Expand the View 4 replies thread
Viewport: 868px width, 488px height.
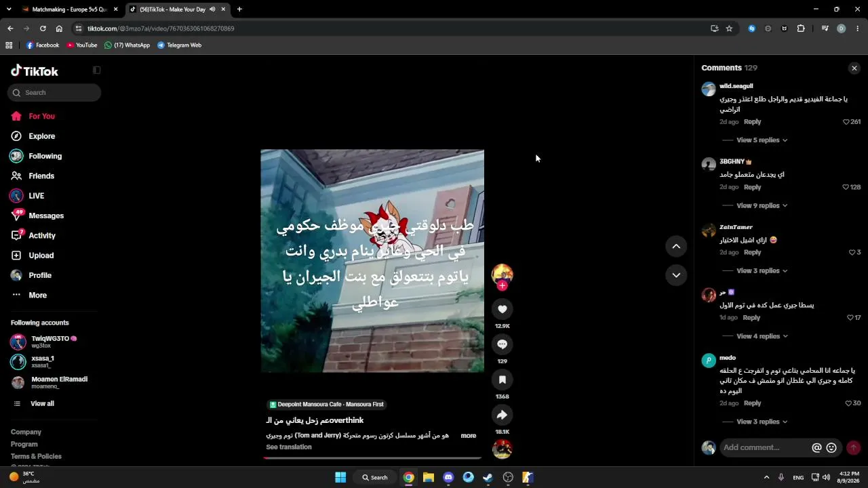[762, 336]
